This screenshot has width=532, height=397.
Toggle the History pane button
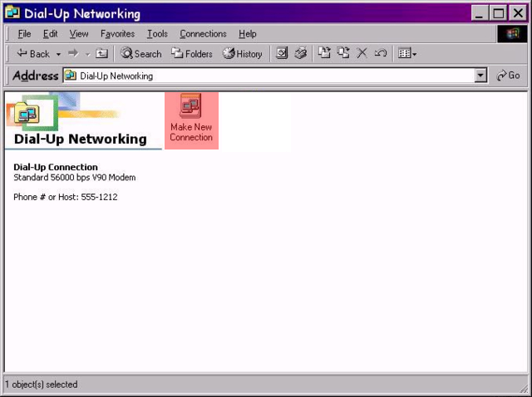pyautogui.click(x=242, y=54)
